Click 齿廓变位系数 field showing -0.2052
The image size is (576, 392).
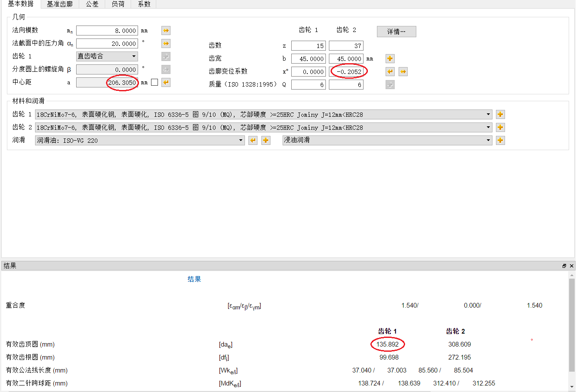point(346,72)
